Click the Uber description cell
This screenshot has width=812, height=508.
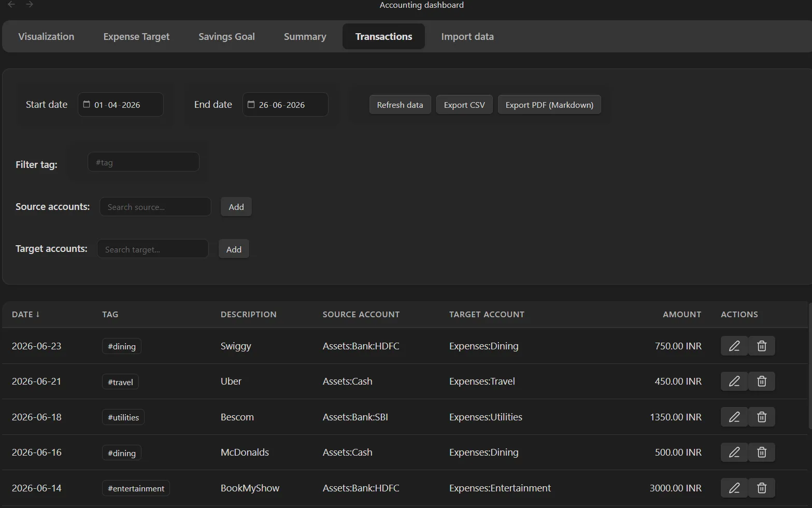point(231,381)
